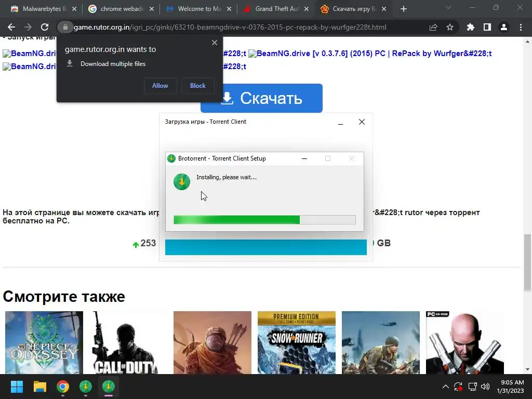Open the network display tray icon
This screenshot has width=532, height=399.
[x=473, y=387]
